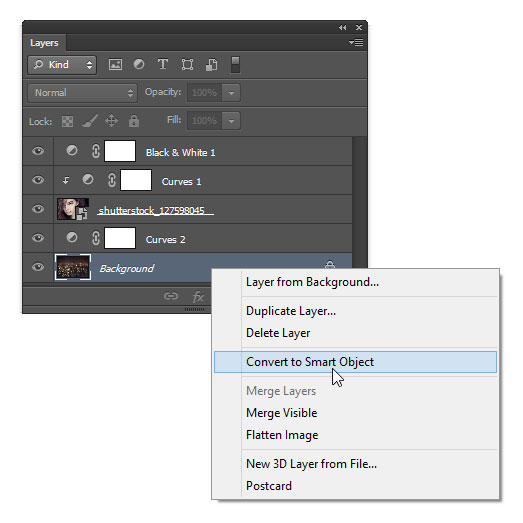The width and height of the screenshot is (523, 523).
Task: Click the lock icon on Background layer
Action: (330, 264)
